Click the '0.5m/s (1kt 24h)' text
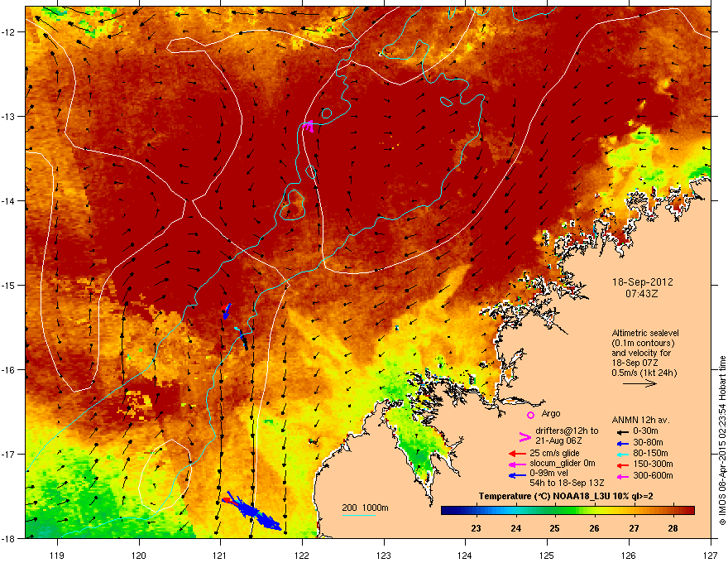The image size is (728, 563). (644, 373)
